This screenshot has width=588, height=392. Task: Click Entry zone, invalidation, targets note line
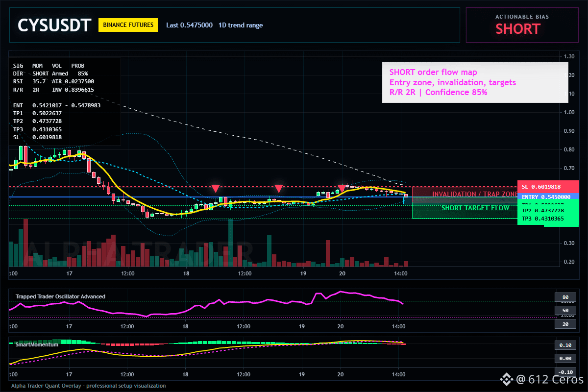453,82
